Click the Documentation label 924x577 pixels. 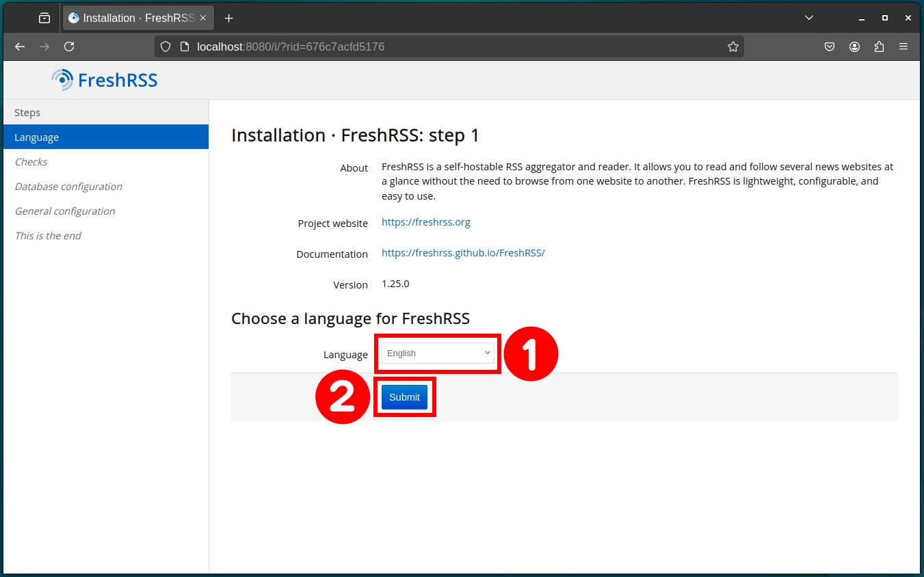pyautogui.click(x=332, y=254)
